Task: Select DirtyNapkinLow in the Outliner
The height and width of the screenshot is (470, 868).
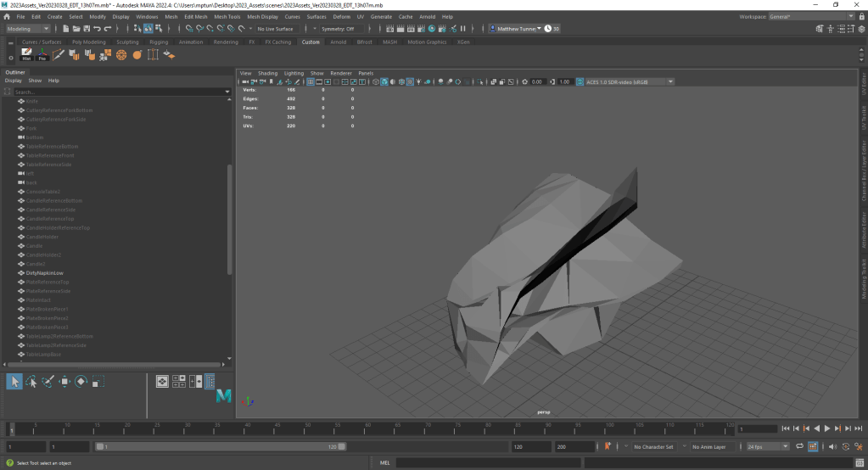Action: pyautogui.click(x=45, y=273)
